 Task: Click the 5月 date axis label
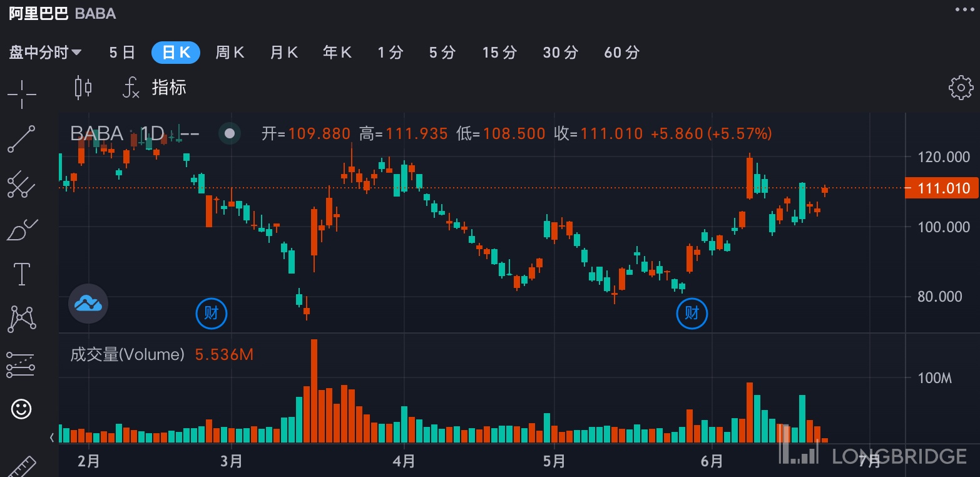[x=554, y=462]
